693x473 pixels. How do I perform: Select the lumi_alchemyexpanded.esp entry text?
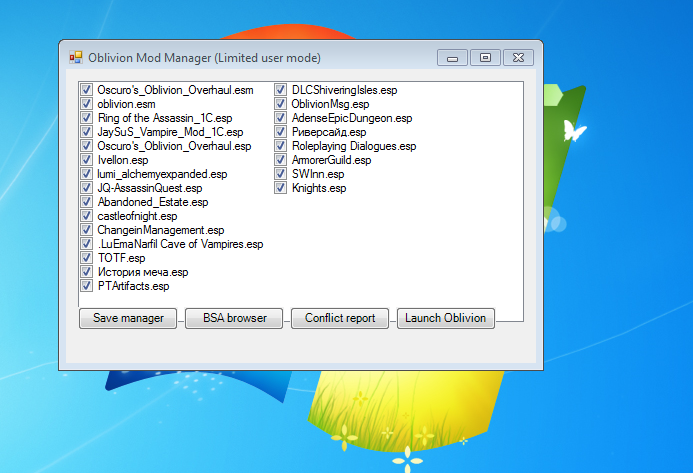[x=162, y=174]
